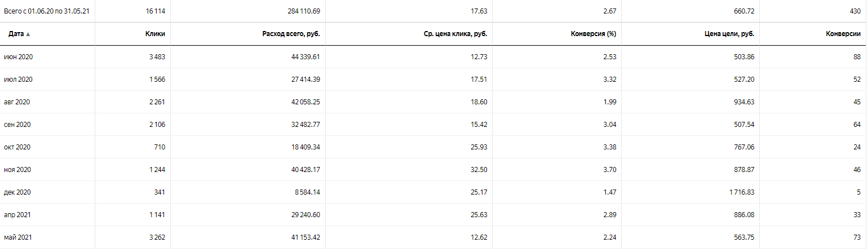868x251 pixels.
Task: Click the sort arrow beside Дата
Action: [x=28, y=34]
